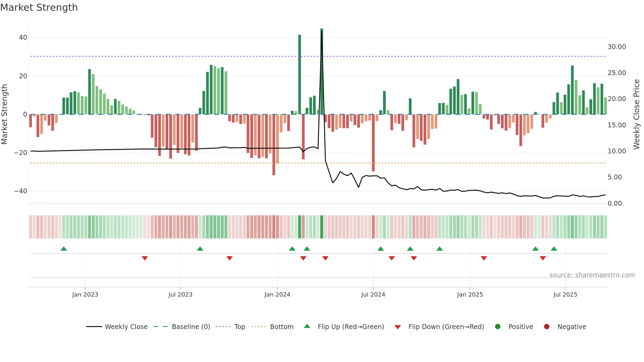Click the Weekly Close Price axis title
Screen dimensions: 644x362
636,114
